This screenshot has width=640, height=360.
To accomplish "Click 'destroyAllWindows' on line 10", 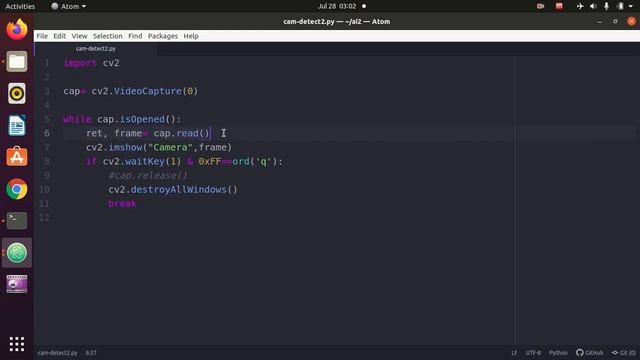I will 178,189.
